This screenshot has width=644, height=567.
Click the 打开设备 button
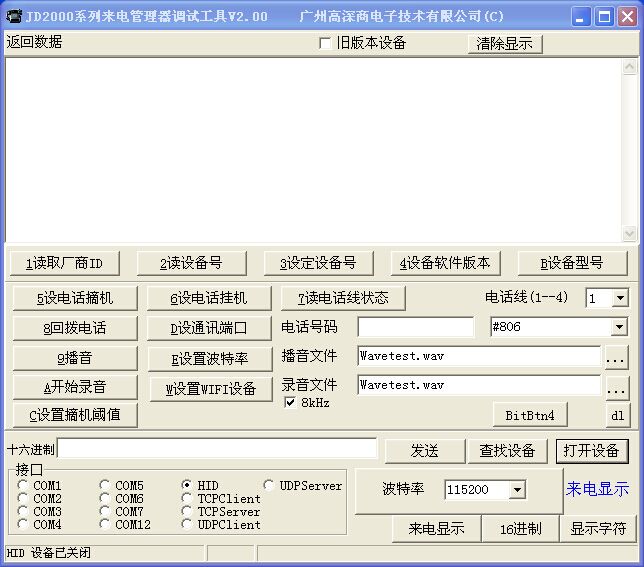point(592,451)
